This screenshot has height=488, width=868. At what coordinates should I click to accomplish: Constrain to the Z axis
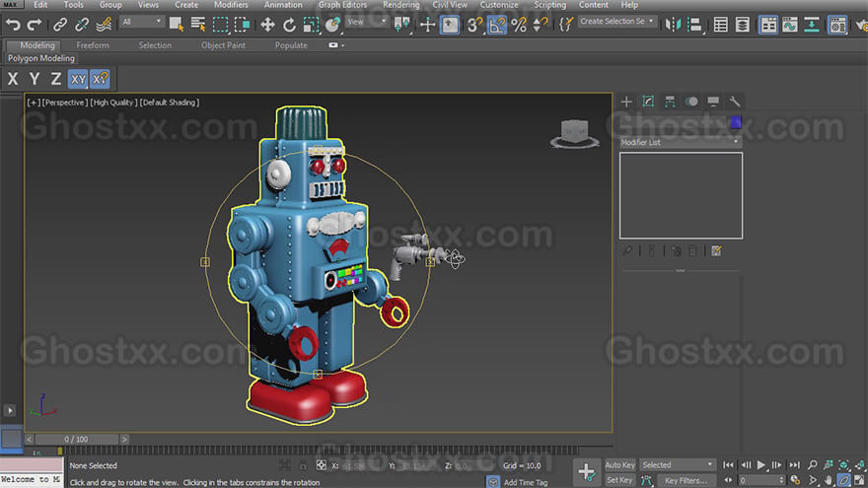tap(56, 79)
